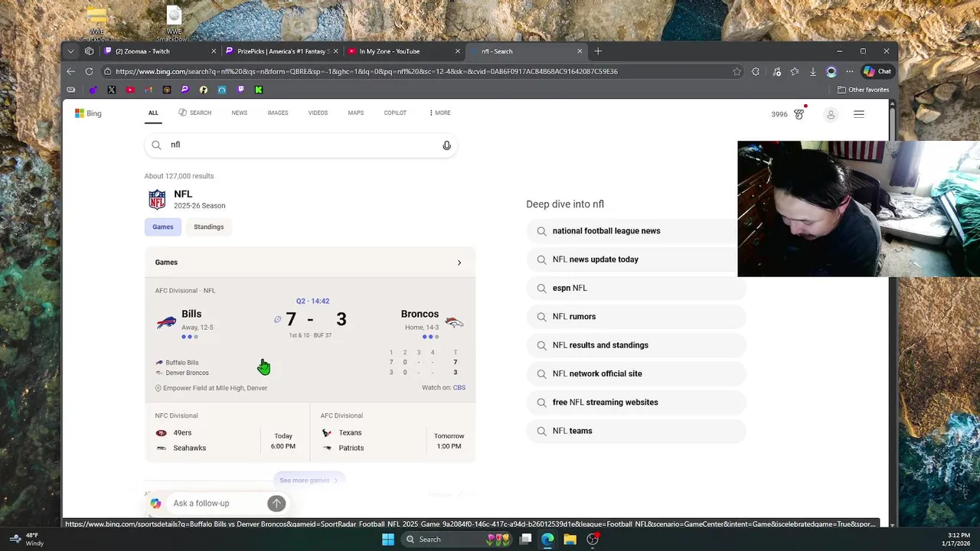Switch to the IMAGES results tab
The height and width of the screenshot is (551, 980).
(x=278, y=112)
